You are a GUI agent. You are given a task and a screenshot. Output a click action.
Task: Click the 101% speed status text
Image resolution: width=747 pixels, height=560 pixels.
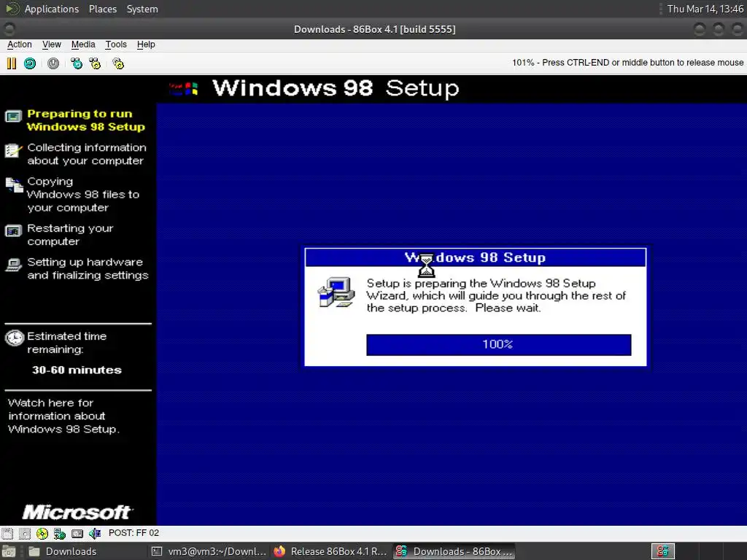(x=627, y=63)
